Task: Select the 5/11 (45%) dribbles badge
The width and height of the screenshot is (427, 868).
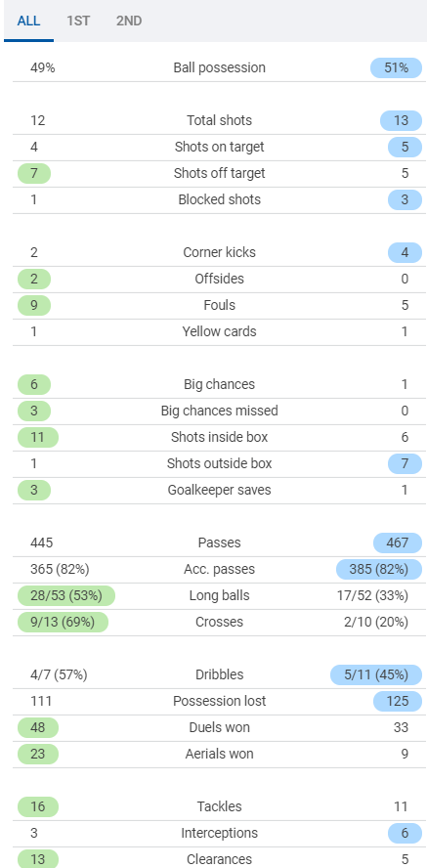Action: pyautogui.click(x=376, y=674)
